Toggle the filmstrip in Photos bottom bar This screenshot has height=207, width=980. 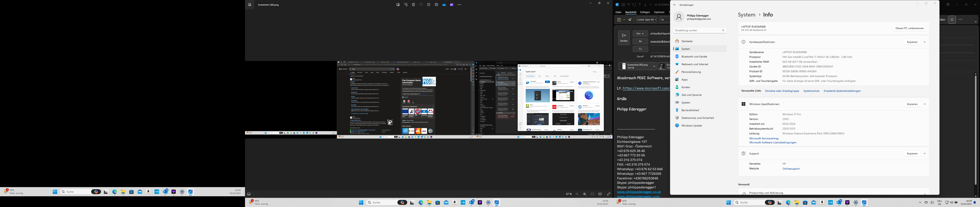pos(249,194)
